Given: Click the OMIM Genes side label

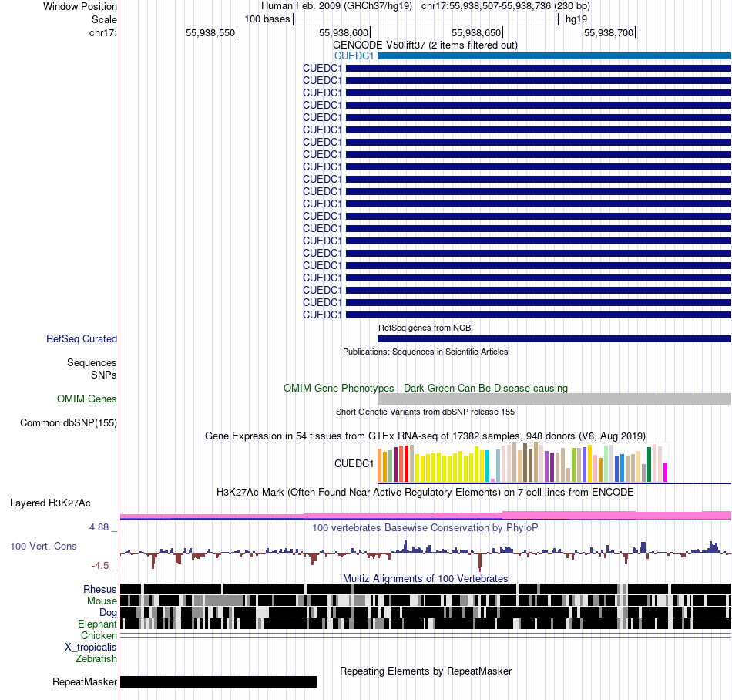Looking at the screenshot, I should [87, 399].
